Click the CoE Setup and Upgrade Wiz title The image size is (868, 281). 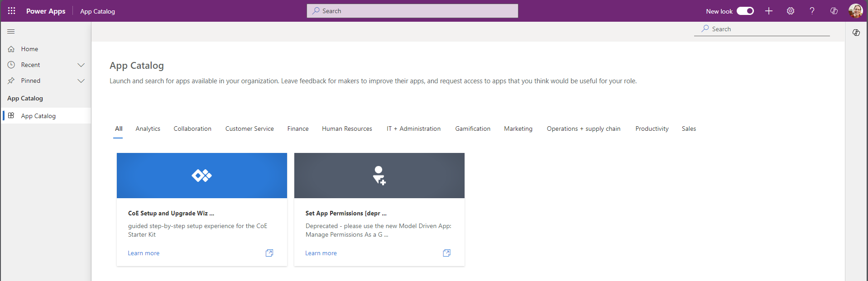(x=171, y=213)
